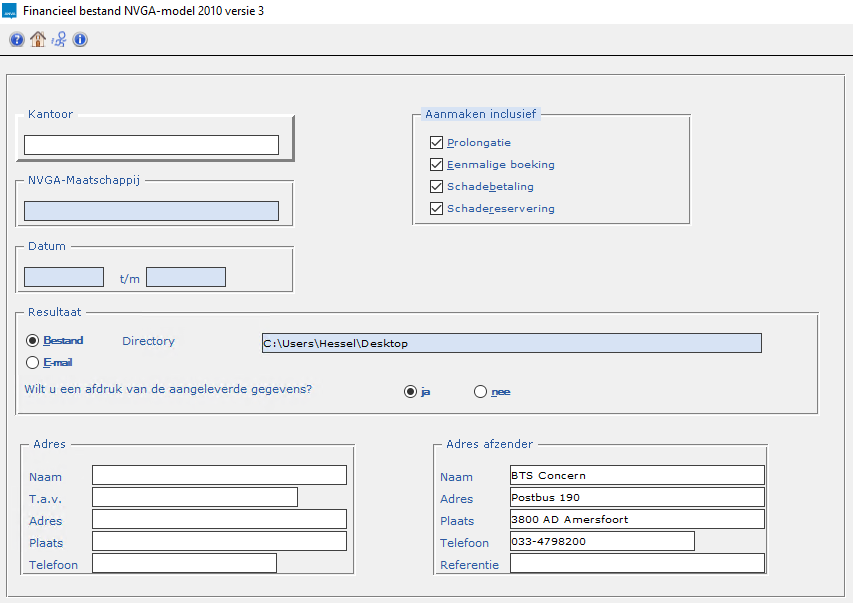This screenshot has width=853, height=603.
Task: Click the blue question mark help icon
Action: click(17, 40)
